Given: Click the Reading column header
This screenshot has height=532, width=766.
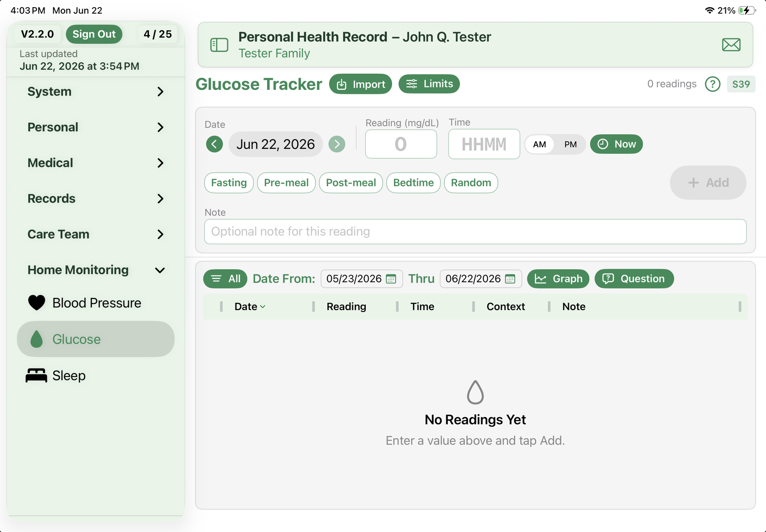Looking at the screenshot, I should pos(346,307).
